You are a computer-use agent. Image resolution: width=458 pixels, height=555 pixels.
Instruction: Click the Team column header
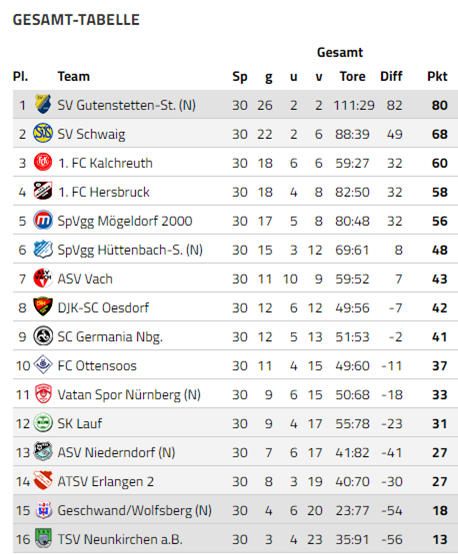(x=74, y=76)
